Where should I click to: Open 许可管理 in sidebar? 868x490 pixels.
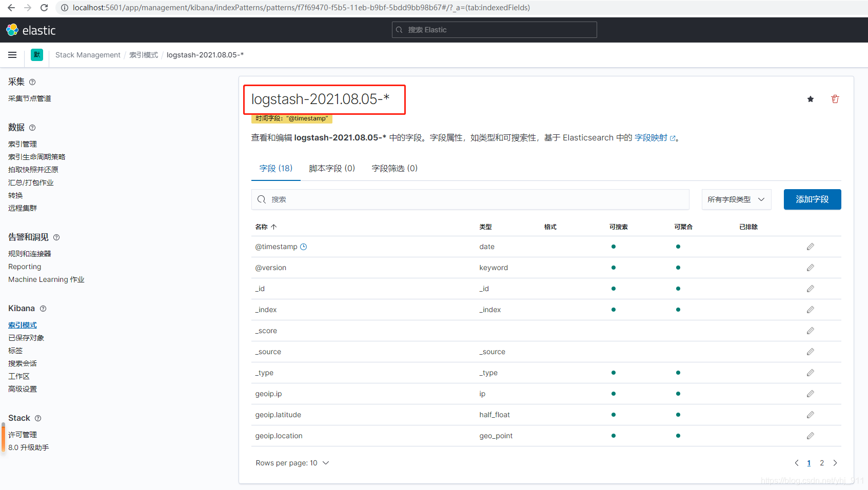point(23,435)
